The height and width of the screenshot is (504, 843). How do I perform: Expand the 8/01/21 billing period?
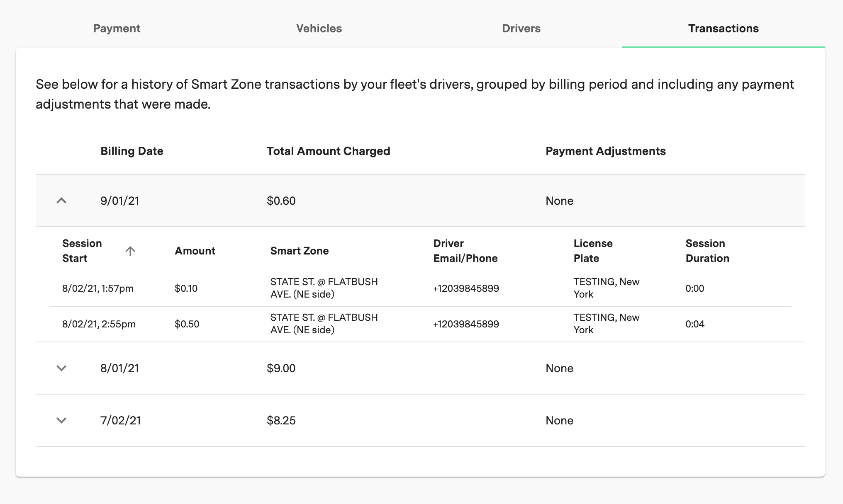coord(61,368)
